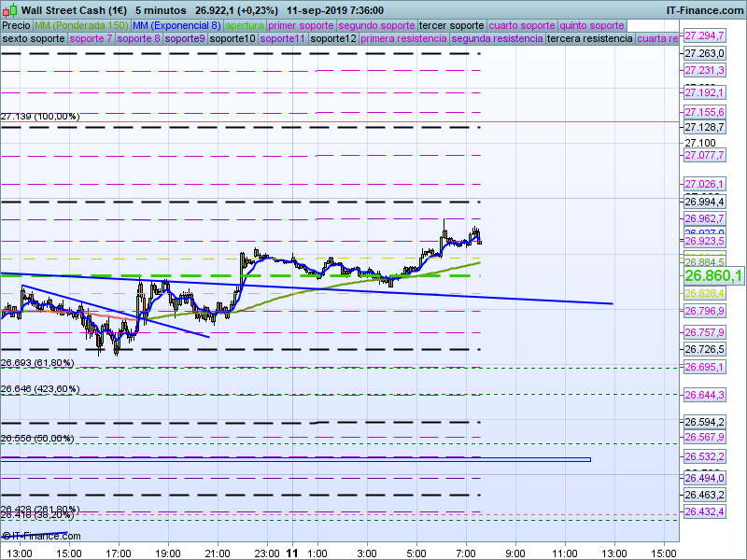Image resolution: width=747 pixels, height=560 pixels.
Task: Click the 27.139 (100,00%) Fibonacci label
Action: 40,117
